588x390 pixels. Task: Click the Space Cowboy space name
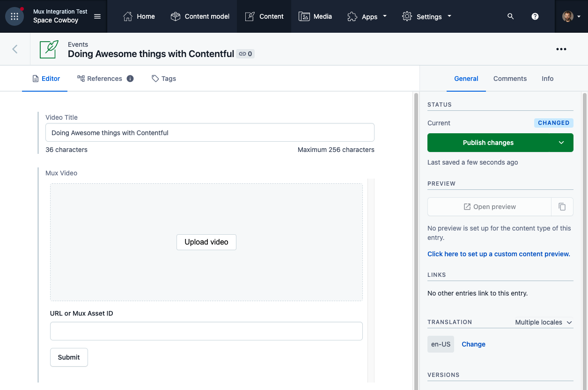click(56, 21)
